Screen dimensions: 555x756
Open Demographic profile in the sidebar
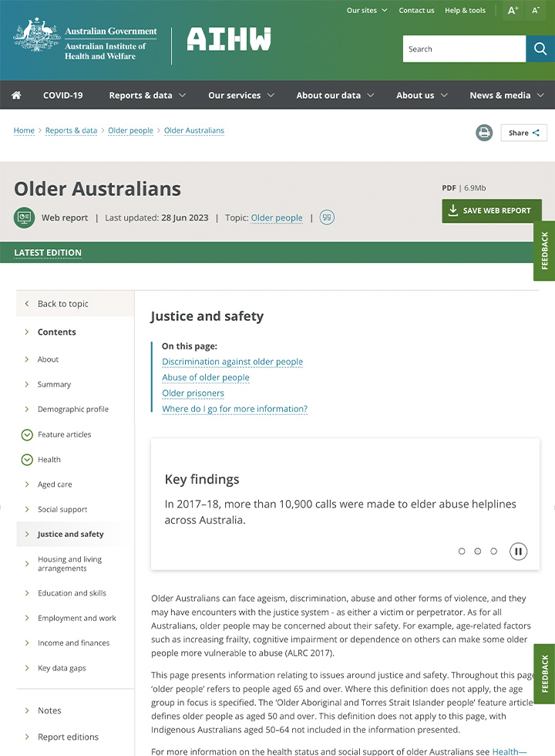click(x=73, y=410)
